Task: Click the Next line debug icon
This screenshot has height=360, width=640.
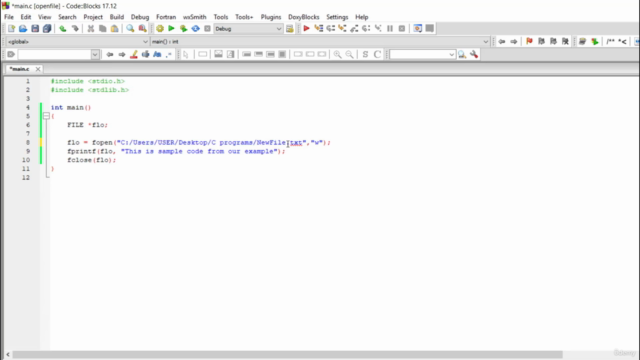Action: [x=331, y=29]
